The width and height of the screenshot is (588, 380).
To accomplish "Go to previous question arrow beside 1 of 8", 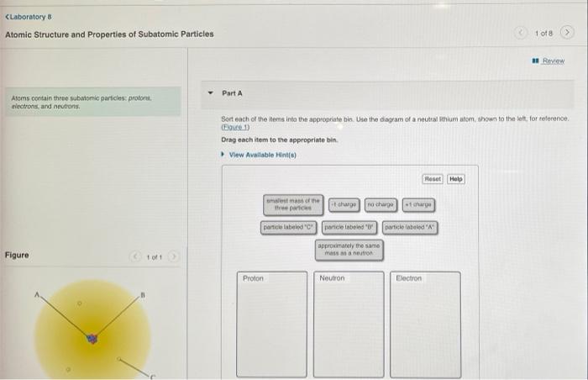I will coord(520,33).
